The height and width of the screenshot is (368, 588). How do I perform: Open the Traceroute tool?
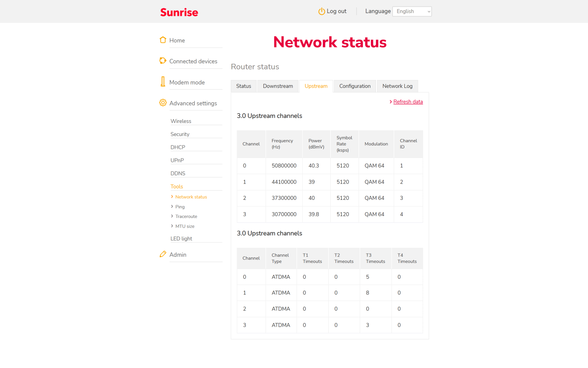(186, 216)
